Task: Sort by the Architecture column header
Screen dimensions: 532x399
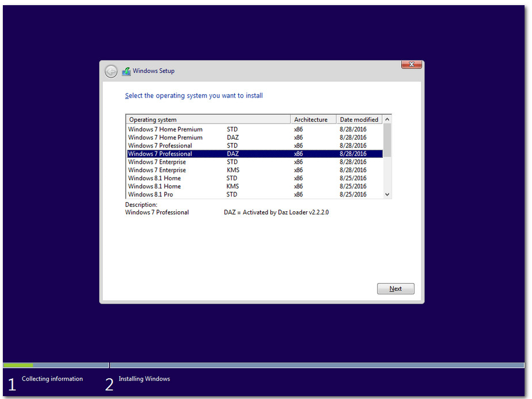Action: (313, 119)
